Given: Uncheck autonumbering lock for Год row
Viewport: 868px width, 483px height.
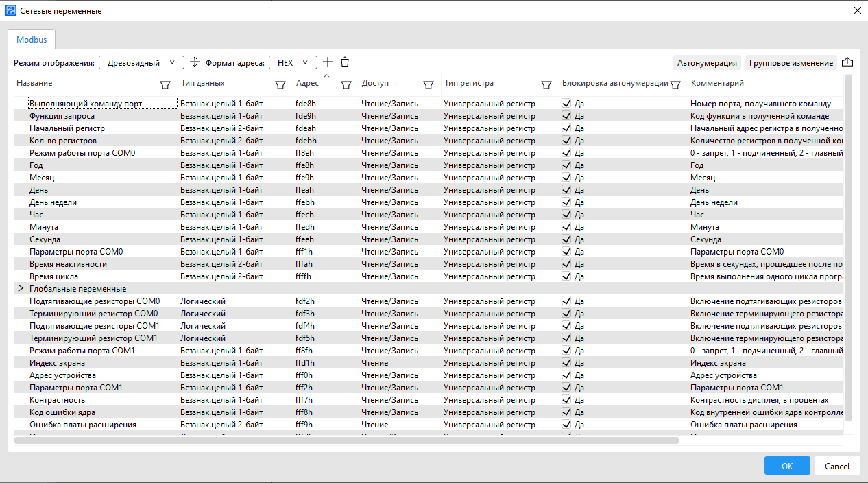Looking at the screenshot, I should [x=566, y=165].
